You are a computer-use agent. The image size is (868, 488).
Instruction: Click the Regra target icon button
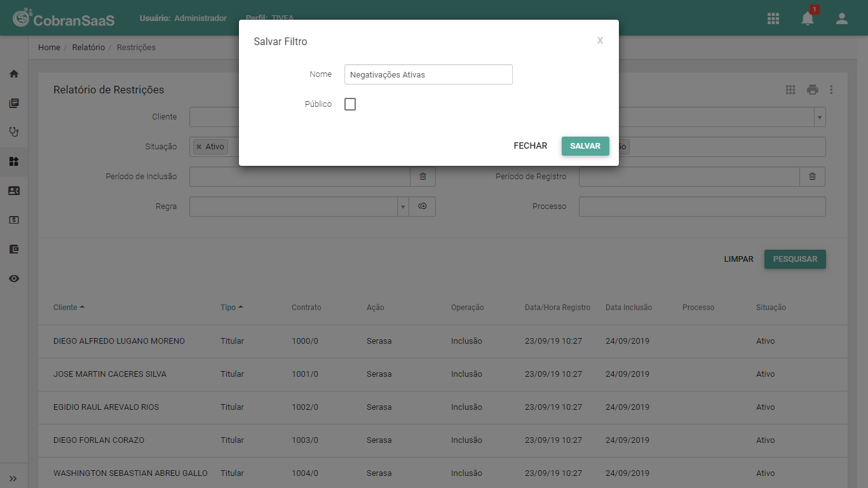tap(423, 207)
